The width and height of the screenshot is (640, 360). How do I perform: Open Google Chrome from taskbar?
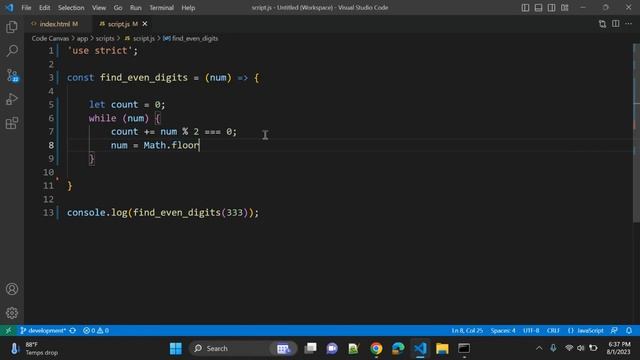[x=376, y=348]
